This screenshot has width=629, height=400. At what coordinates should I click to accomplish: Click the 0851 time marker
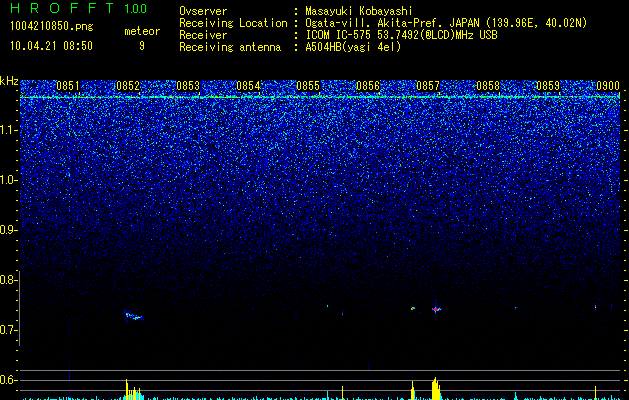pyautogui.click(x=68, y=86)
